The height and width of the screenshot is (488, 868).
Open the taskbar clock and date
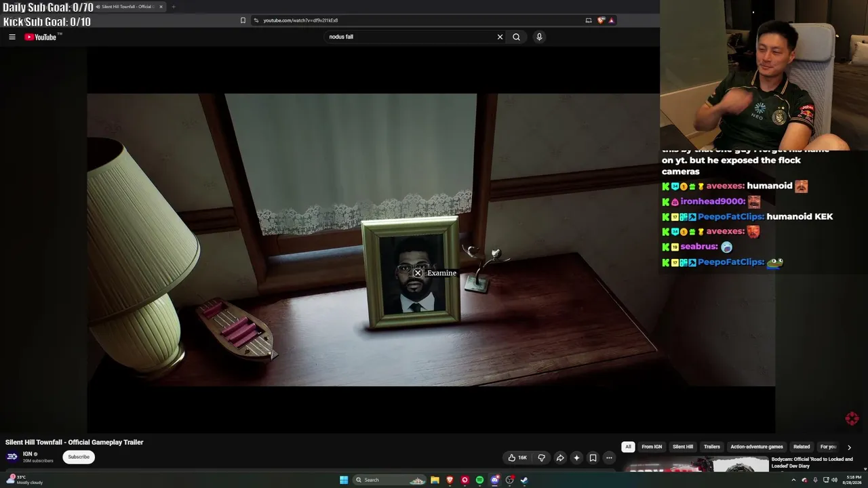tap(852, 480)
